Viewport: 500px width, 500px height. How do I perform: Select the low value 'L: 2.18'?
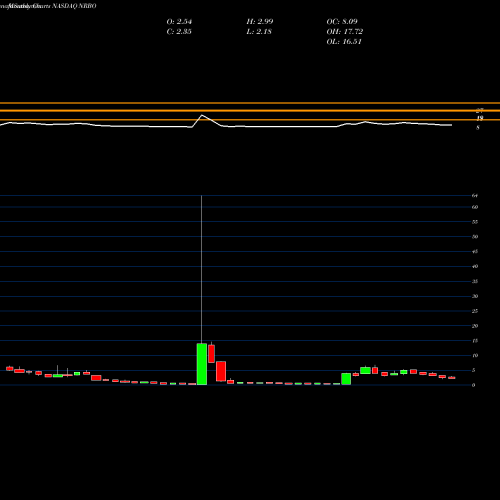259,31
